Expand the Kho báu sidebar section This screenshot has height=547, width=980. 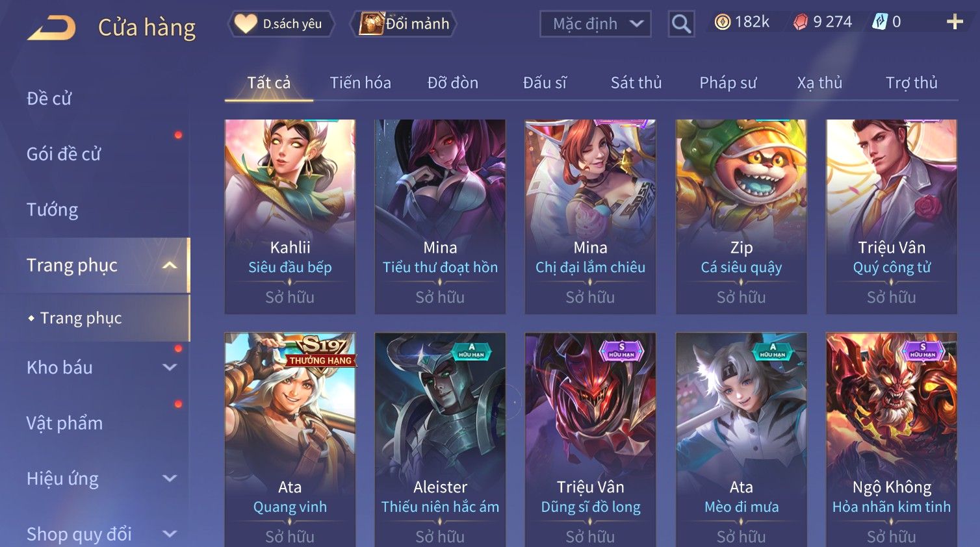pos(170,368)
